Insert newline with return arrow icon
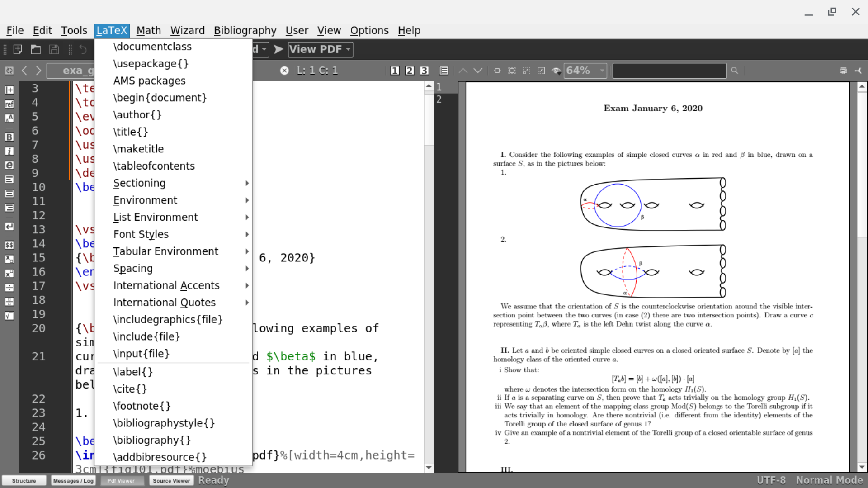868x488 pixels. tap(9, 226)
